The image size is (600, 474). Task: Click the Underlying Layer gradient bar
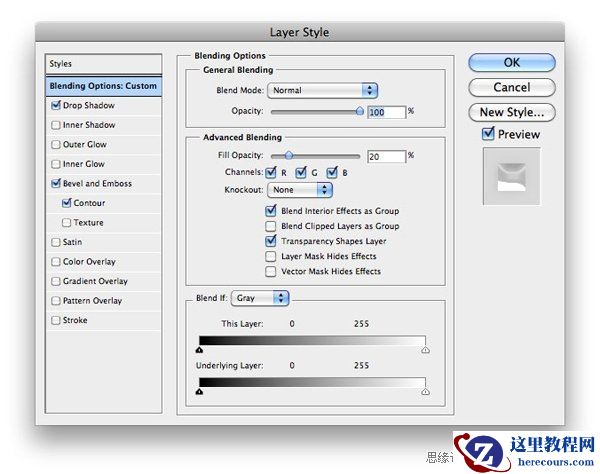coord(312,383)
